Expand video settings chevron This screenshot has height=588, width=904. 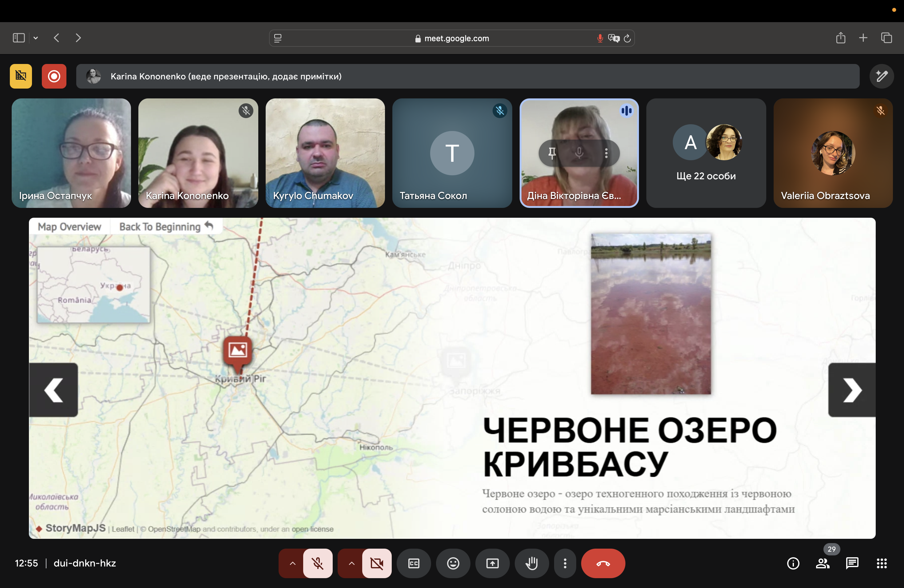[351, 563]
